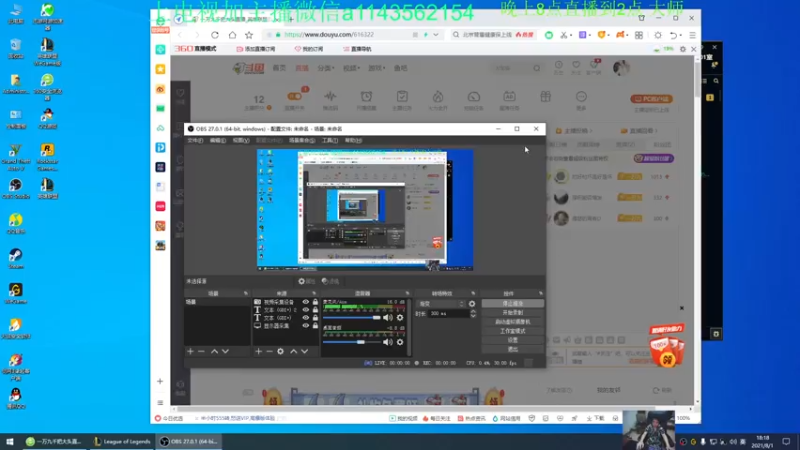This screenshot has width=800, height=450.
Task: Open the alarm clock icon in the Douyu broadcaster toolbar
Action: [x=366, y=96]
